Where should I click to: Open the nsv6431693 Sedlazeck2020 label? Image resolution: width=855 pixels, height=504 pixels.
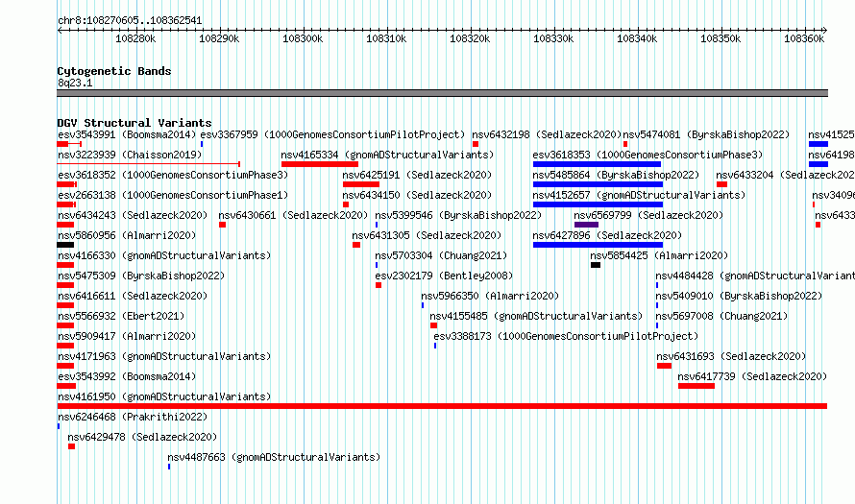[731, 356]
